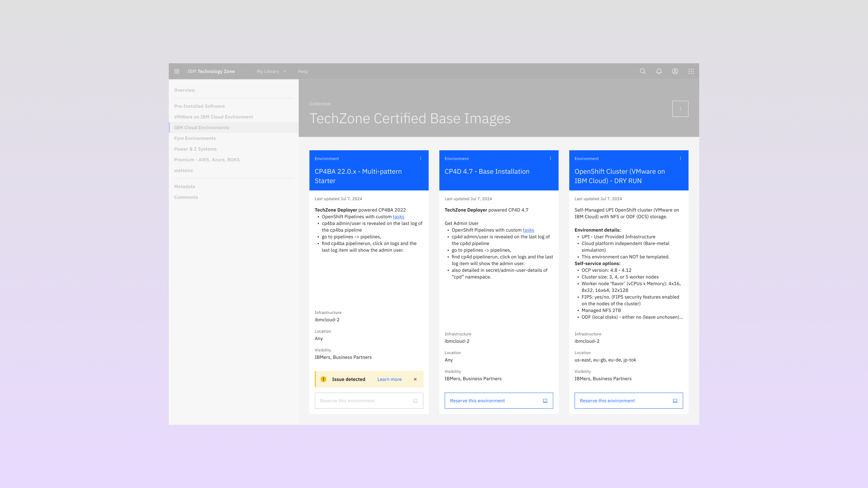Reserve the CP4D 4.7 environment
This screenshot has width=868, height=488.
(499, 401)
